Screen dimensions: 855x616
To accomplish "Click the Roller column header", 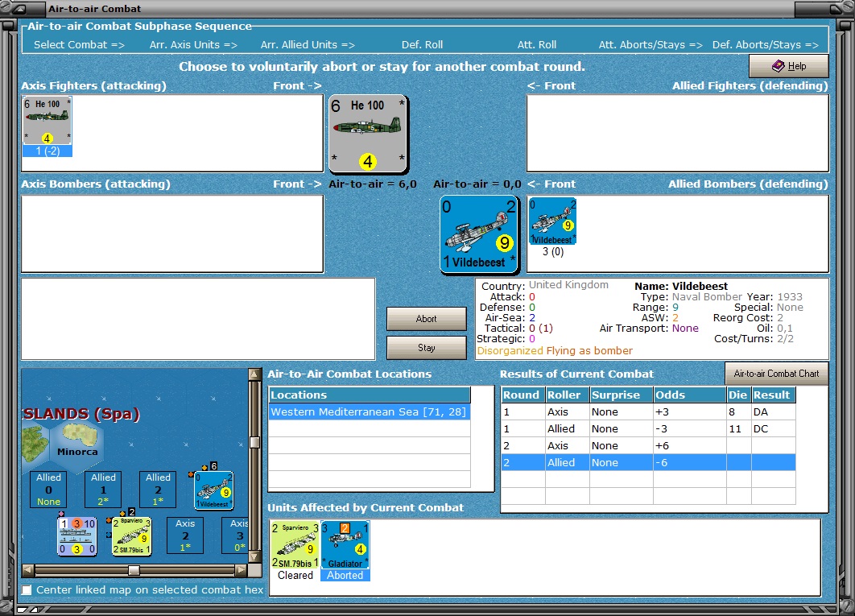I will [567, 395].
